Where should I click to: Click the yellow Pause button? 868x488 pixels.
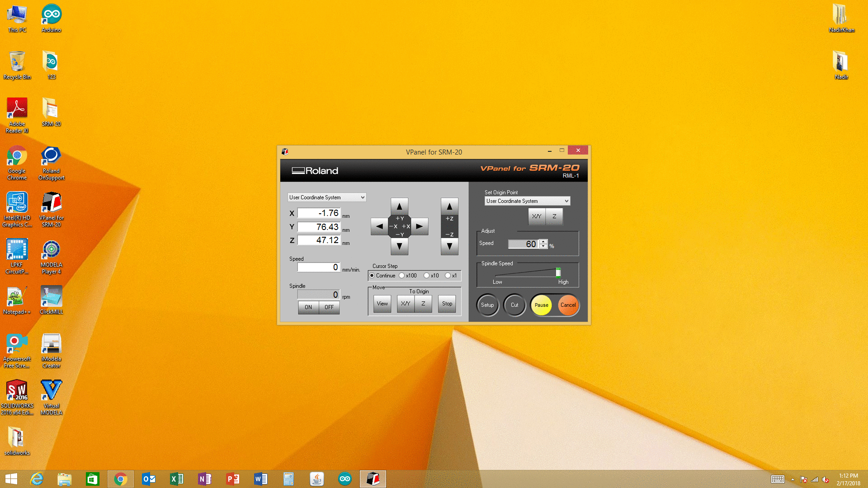click(541, 305)
